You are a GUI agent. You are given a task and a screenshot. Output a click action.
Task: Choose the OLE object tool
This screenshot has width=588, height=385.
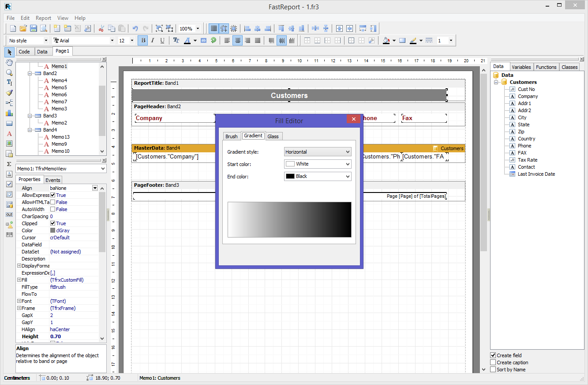click(9, 215)
